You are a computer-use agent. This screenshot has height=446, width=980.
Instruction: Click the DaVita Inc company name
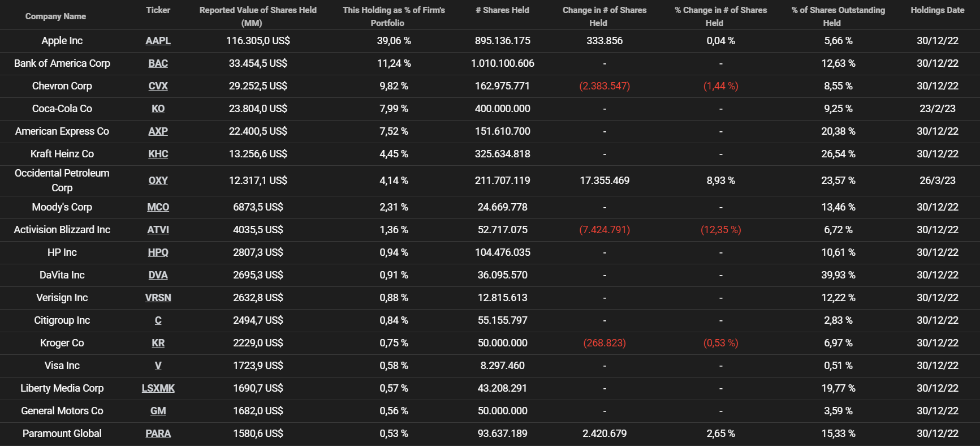pyautogui.click(x=62, y=275)
